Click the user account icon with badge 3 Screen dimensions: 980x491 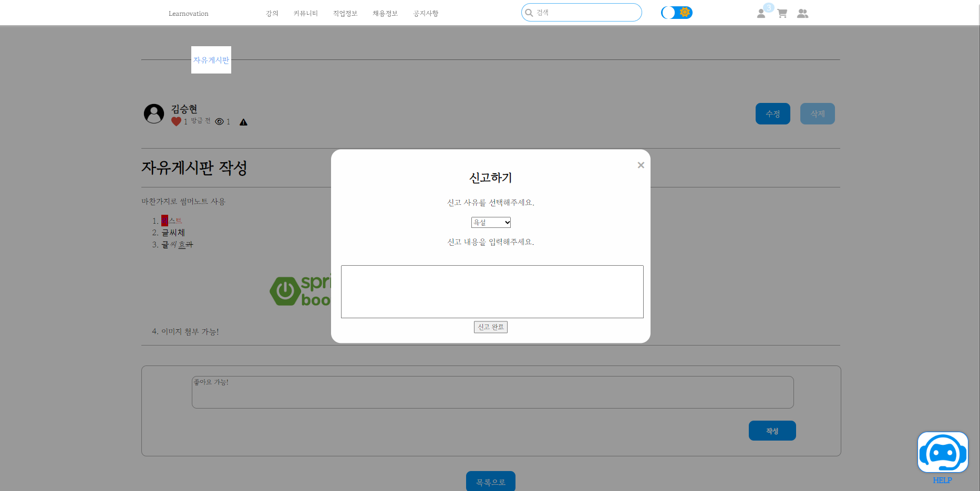(x=761, y=13)
